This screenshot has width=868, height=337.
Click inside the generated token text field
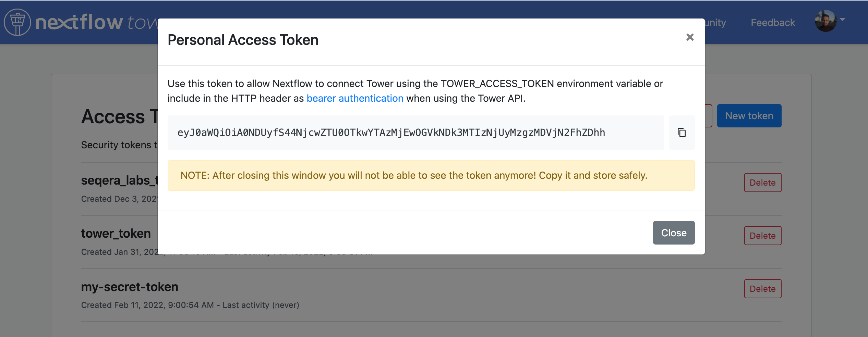click(x=415, y=133)
